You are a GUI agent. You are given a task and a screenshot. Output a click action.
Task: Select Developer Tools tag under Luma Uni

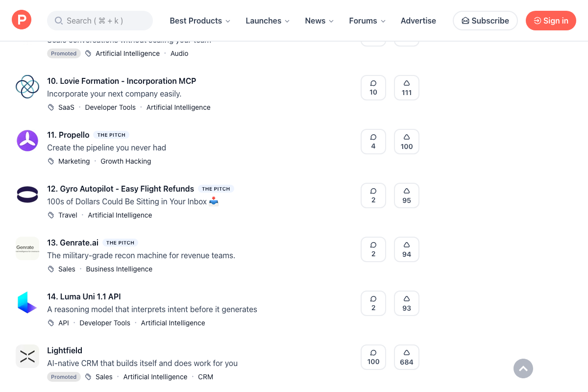coord(105,323)
